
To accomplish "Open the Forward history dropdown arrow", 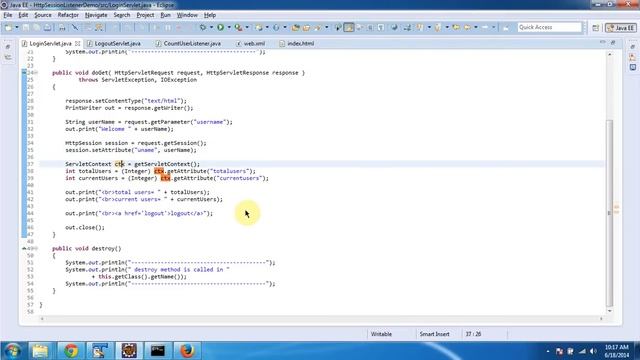I will click(x=493, y=27).
